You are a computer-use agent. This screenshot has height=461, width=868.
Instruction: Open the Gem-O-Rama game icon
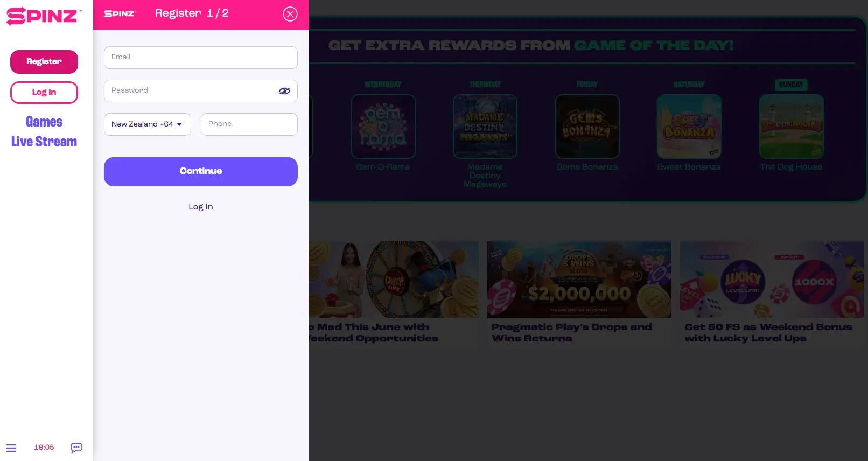tap(383, 127)
